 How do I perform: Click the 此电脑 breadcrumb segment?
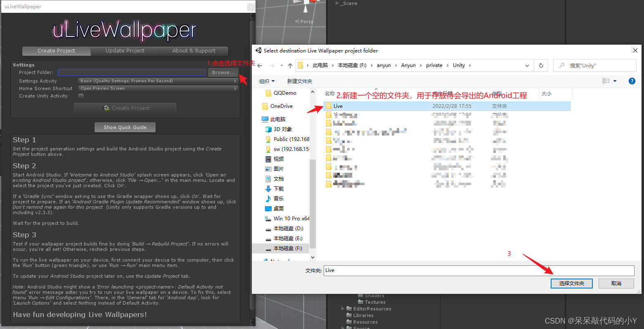point(320,65)
